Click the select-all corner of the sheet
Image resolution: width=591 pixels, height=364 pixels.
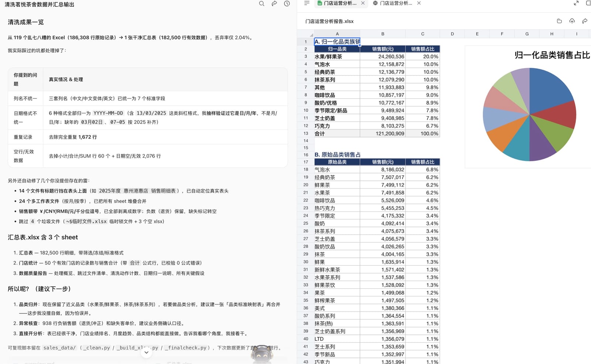pos(306,34)
